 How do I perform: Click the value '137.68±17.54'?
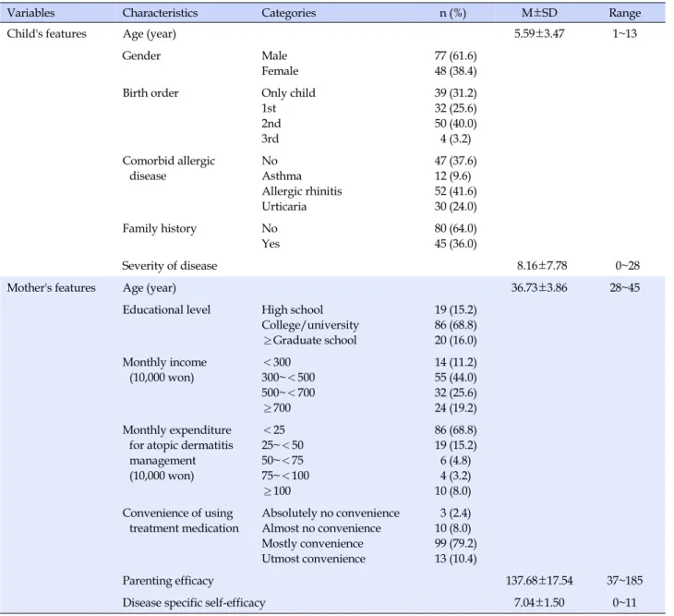(x=539, y=581)
